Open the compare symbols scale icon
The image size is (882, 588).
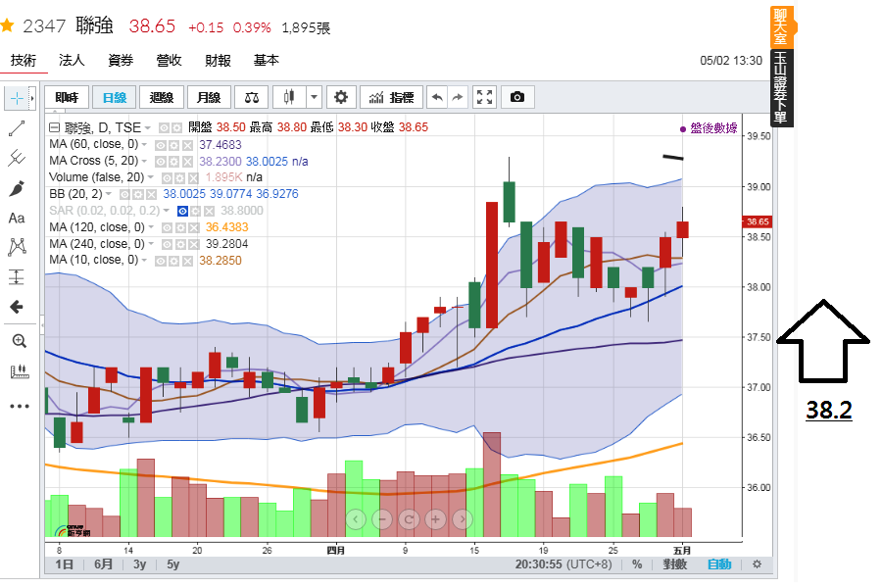(x=253, y=97)
